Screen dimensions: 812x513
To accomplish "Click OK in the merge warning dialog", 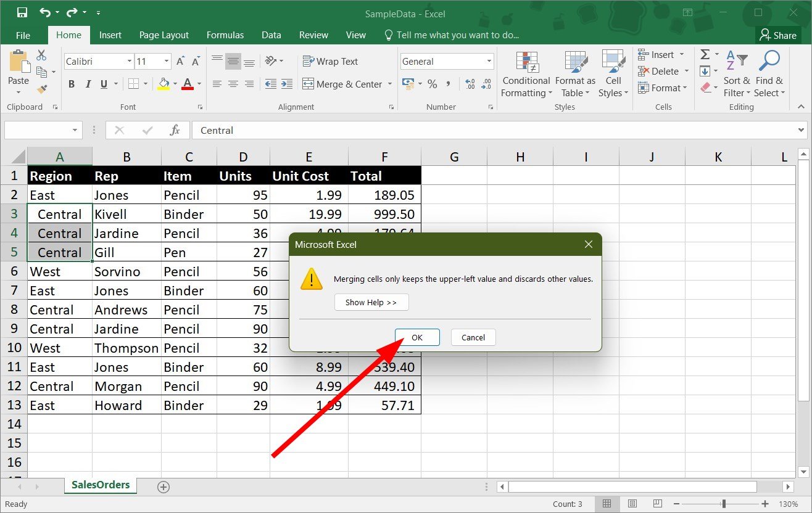I will [x=417, y=337].
